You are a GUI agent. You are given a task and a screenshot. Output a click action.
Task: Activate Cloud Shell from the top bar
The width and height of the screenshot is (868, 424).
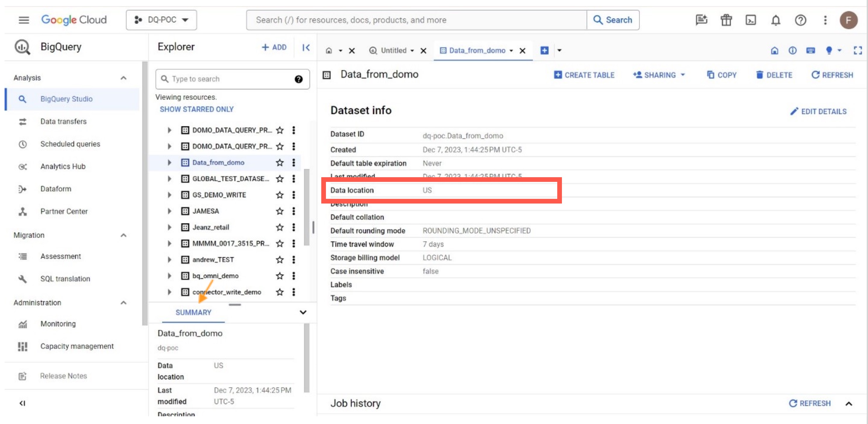click(x=751, y=20)
